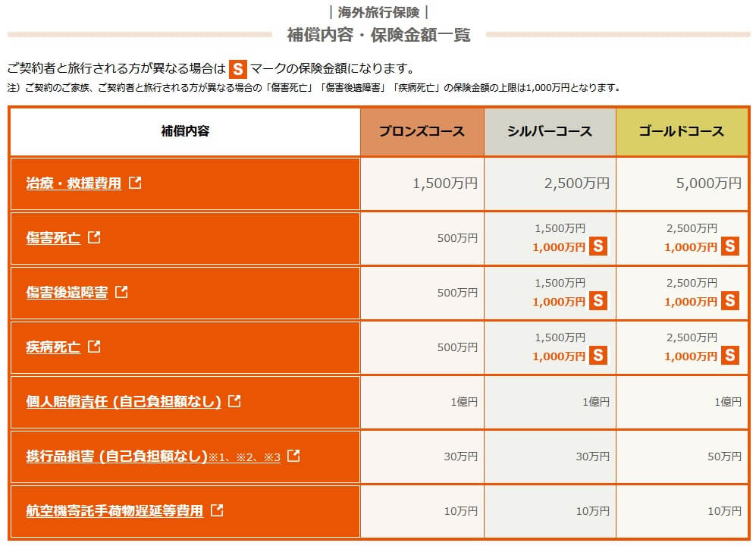The height and width of the screenshot is (546, 756).
Task: Click 50万円 in Gold 携行品損害 cell
Action: [724, 457]
